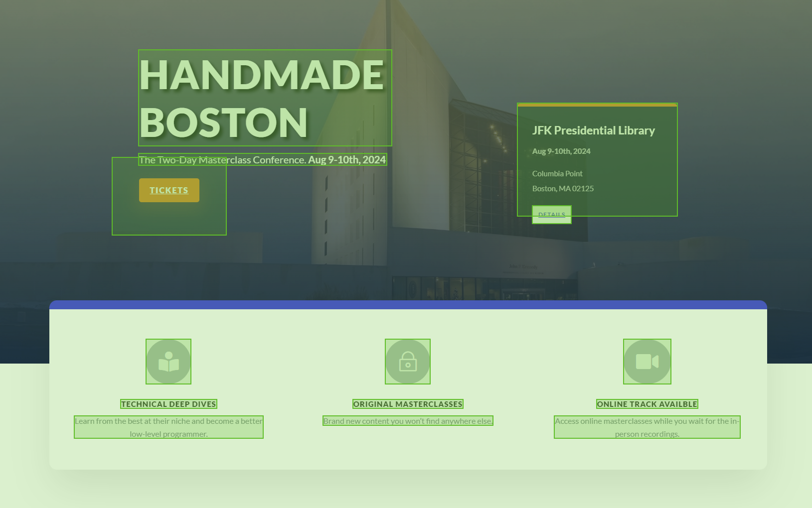Image resolution: width=812 pixels, height=508 pixels.
Task: Click the "Brand new content" description text
Action: tap(408, 421)
